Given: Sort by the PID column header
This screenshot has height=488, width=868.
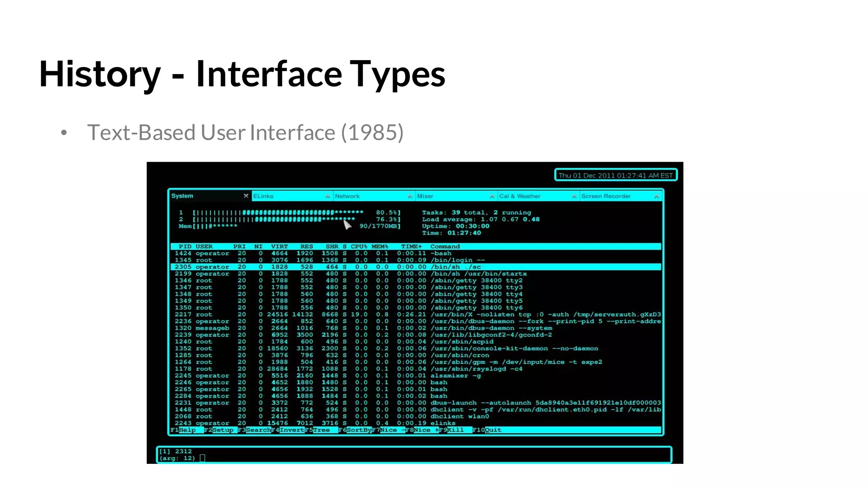Looking at the screenshot, I should [x=185, y=247].
